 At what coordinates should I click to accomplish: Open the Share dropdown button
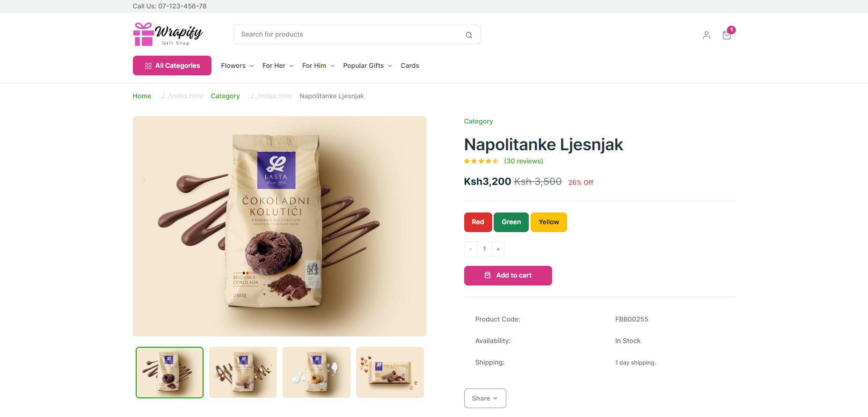click(485, 398)
